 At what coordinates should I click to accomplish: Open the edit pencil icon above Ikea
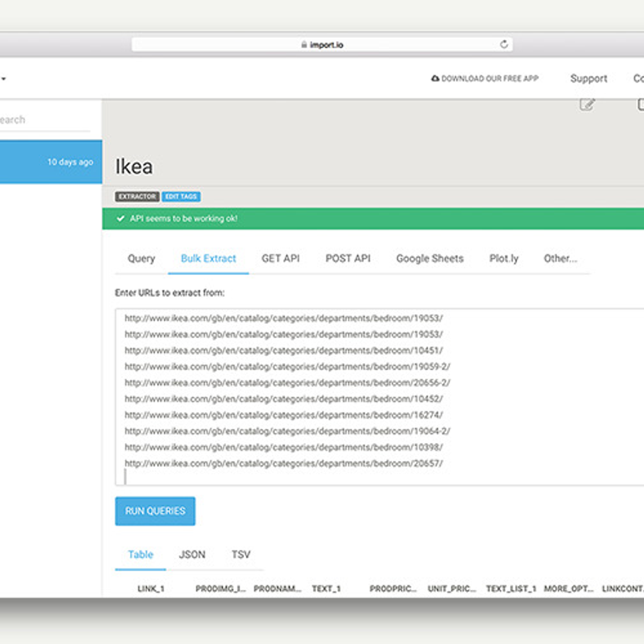(587, 104)
